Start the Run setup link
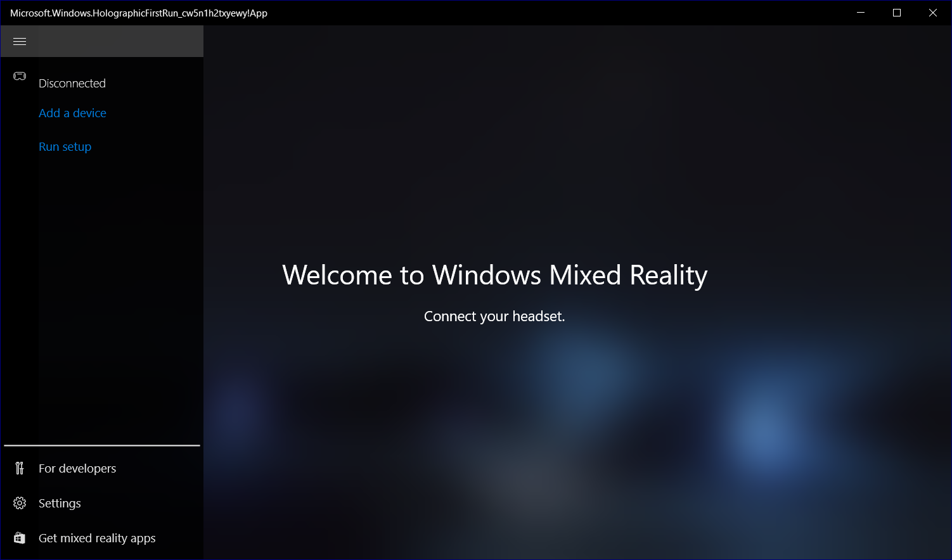The image size is (952, 560). (x=65, y=146)
